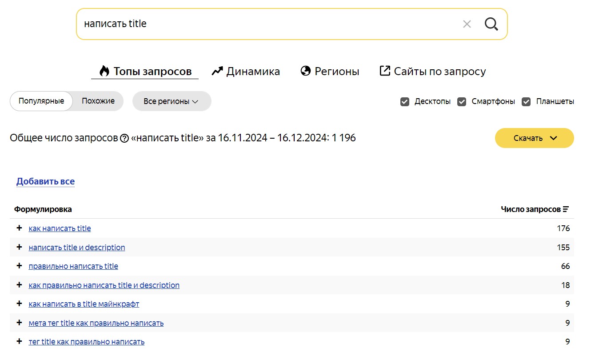The image size is (607, 364).
Task: Click the magnifier search icon
Action: click(x=491, y=24)
